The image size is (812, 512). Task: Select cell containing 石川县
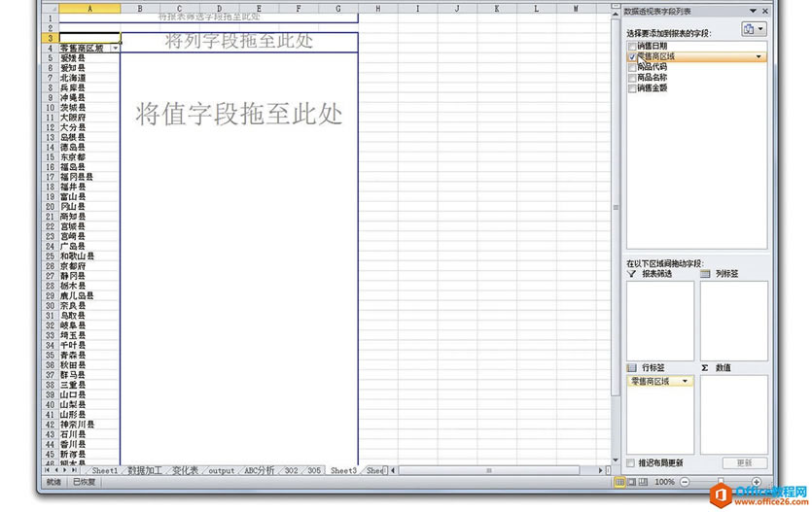click(x=89, y=434)
